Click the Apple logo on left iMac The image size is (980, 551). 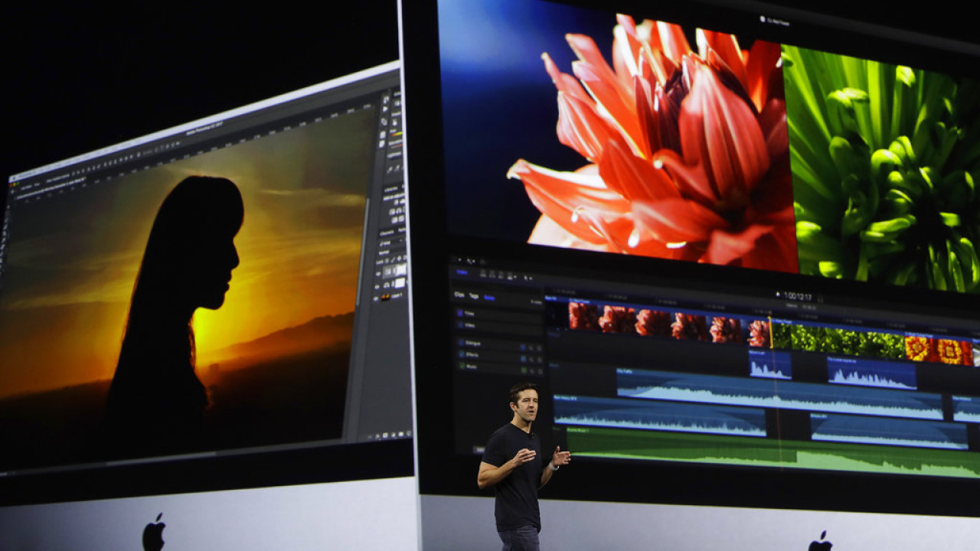click(x=154, y=532)
